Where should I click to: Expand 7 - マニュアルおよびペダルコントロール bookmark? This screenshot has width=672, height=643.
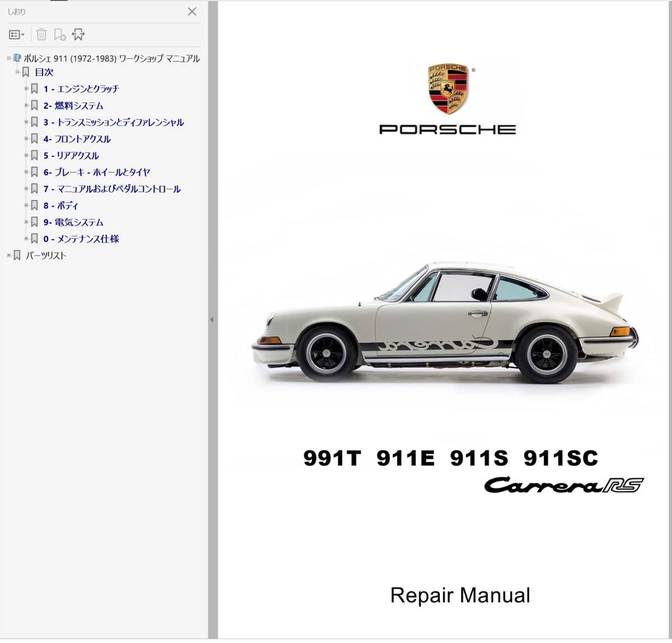click(26, 188)
